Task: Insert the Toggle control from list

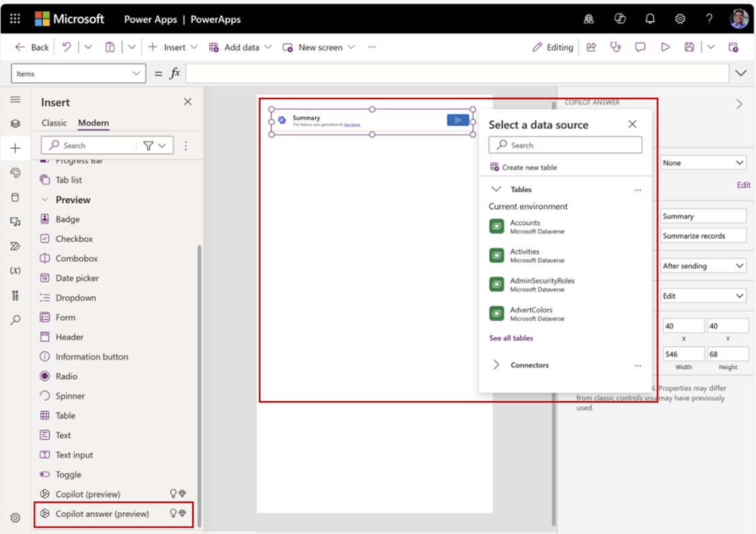Action: click(68, 475)
